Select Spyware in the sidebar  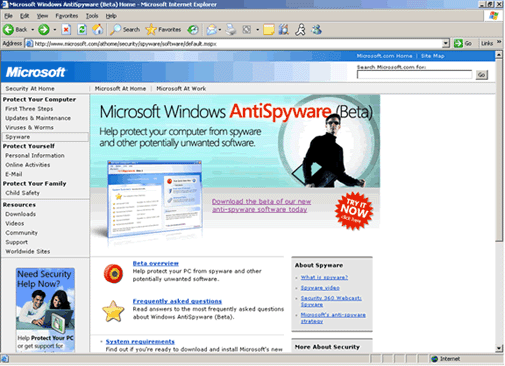point(45,137)
